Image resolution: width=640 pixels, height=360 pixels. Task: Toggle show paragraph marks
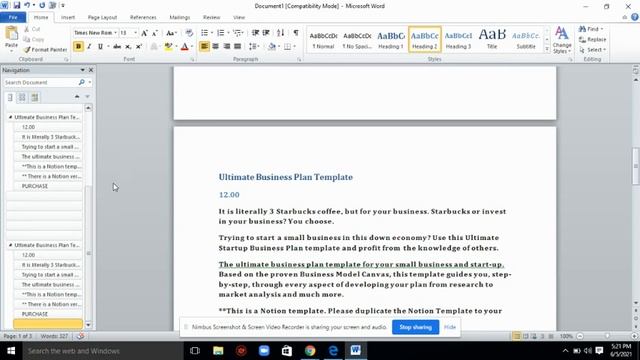point(296,33)
